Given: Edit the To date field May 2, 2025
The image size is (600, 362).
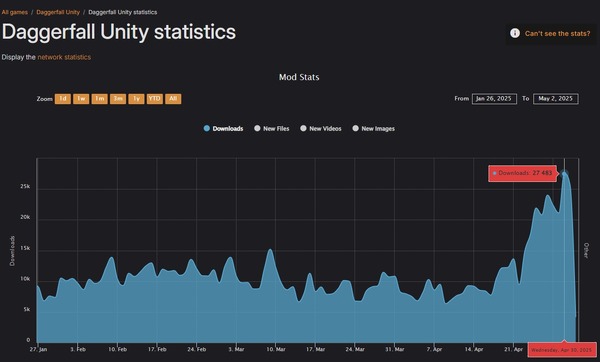Looking at the screenshot, I should [x=556, y=99].
